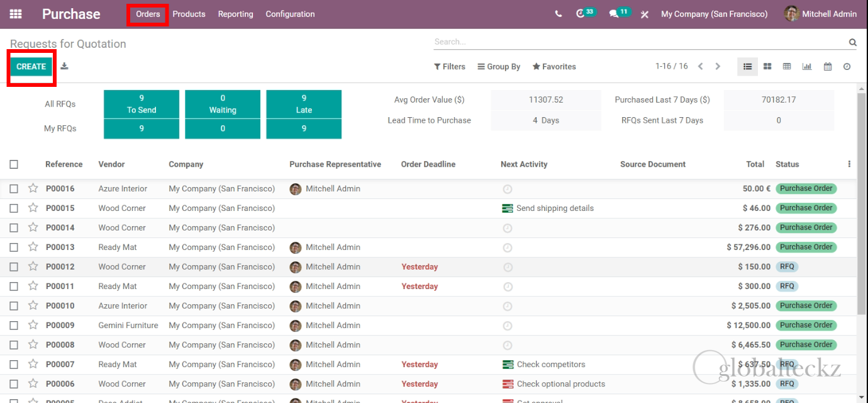Select the checkbox for P00013
The height and width of the screenshot is (403, 868).
tap(14, 247)
